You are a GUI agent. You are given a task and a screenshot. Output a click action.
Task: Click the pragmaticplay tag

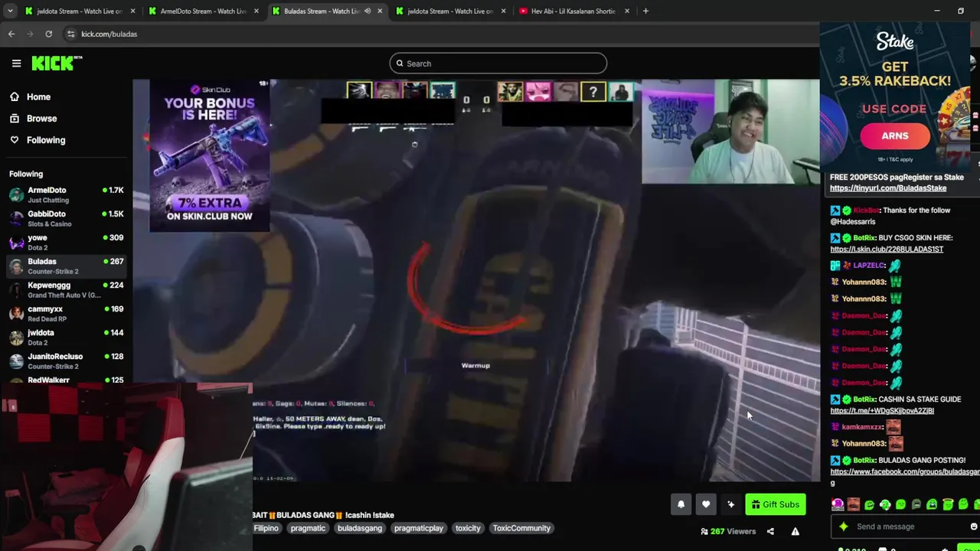point(418,528)
